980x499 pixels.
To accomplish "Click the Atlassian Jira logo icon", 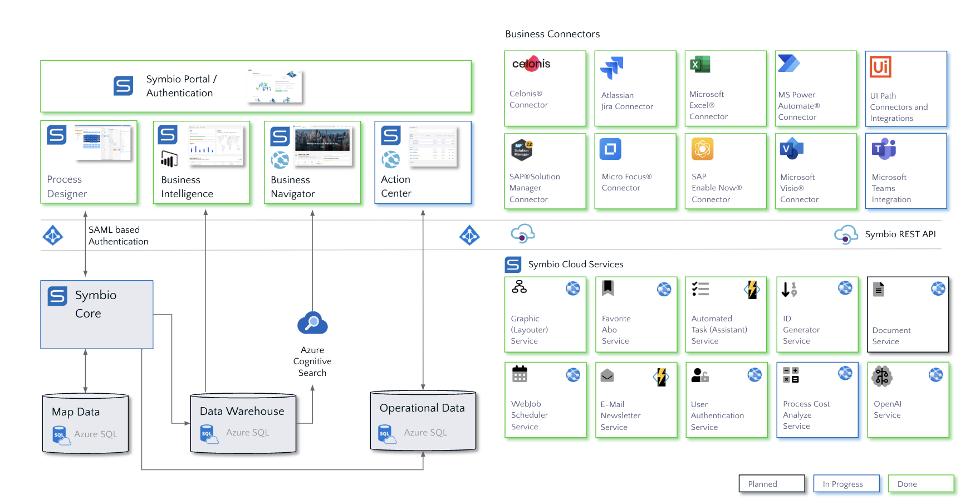I will [612, 68].
